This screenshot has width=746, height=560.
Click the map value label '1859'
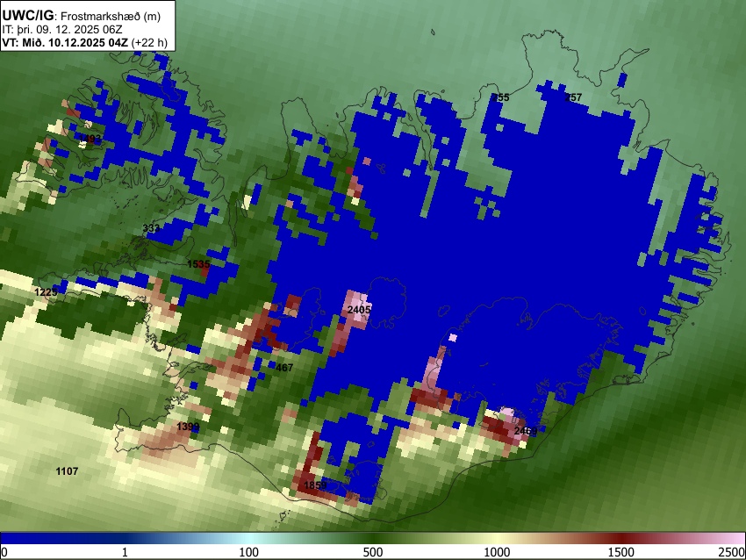315,485
